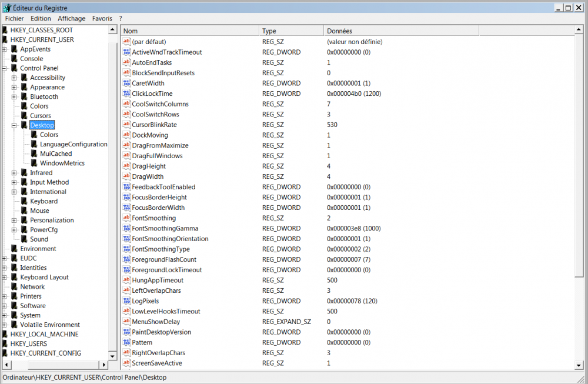Collapse the Desktop tree node
588x384 pixels.
pyautogui.click(x=14, y=125)
